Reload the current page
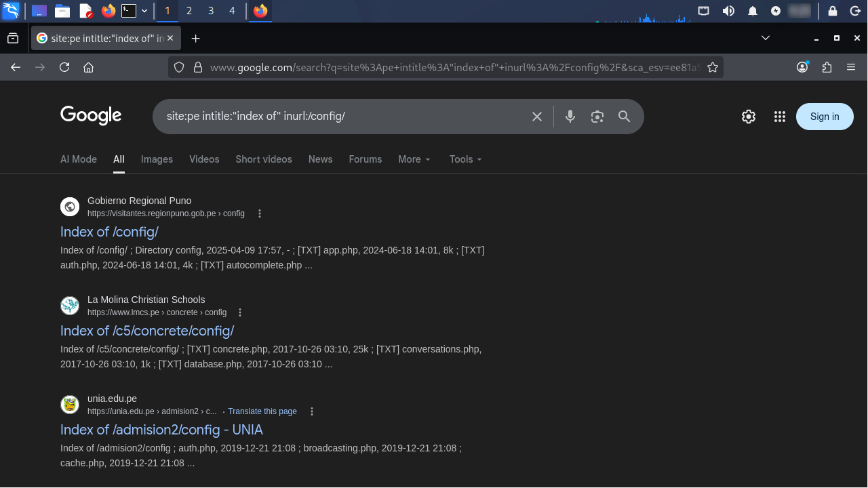Image resolution: width=868 pixels, height=488 pixels. click(64, 67)
